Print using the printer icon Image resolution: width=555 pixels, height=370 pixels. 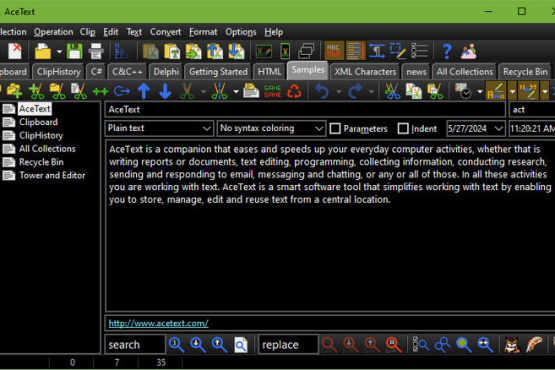(x=96, y=51)
